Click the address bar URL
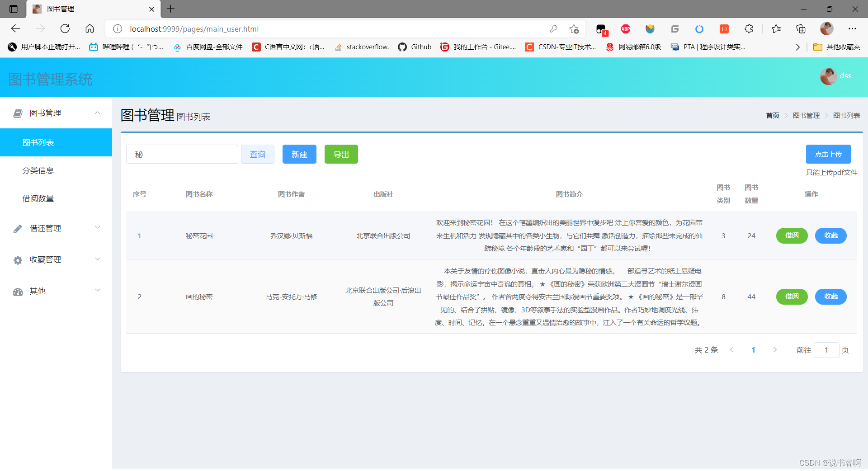The height and width of the screenshot is (471, 868). (194, 29)
